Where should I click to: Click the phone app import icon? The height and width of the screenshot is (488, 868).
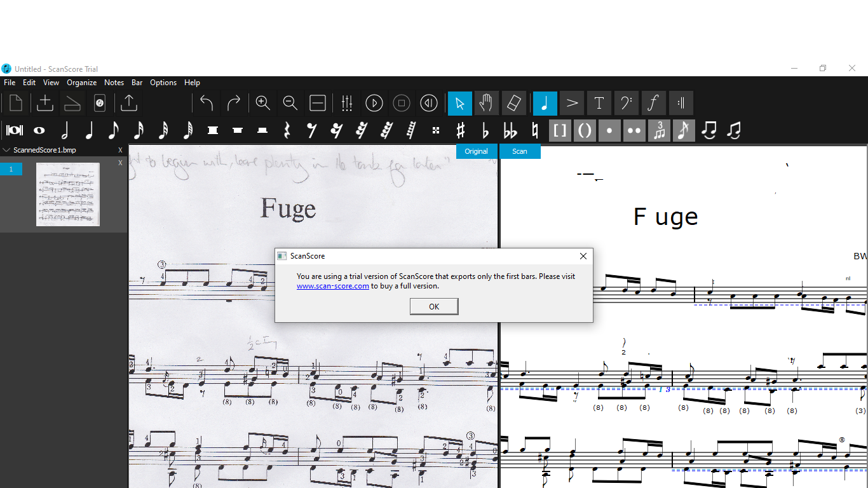point(100,103)
